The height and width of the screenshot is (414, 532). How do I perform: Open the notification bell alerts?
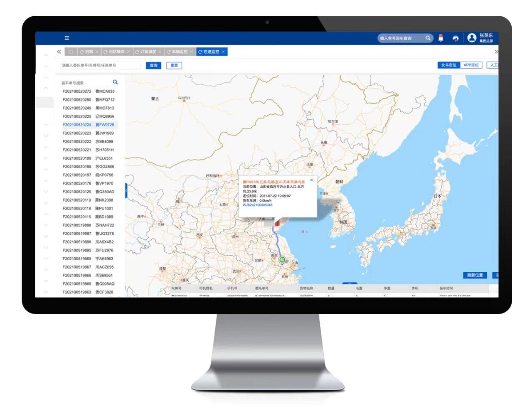(x=441, y=38)
